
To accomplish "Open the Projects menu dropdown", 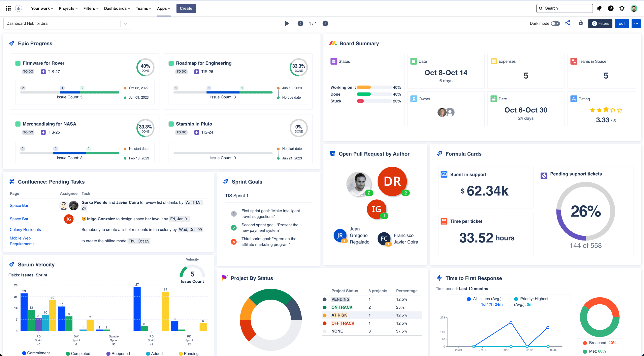I will [68, 8].
